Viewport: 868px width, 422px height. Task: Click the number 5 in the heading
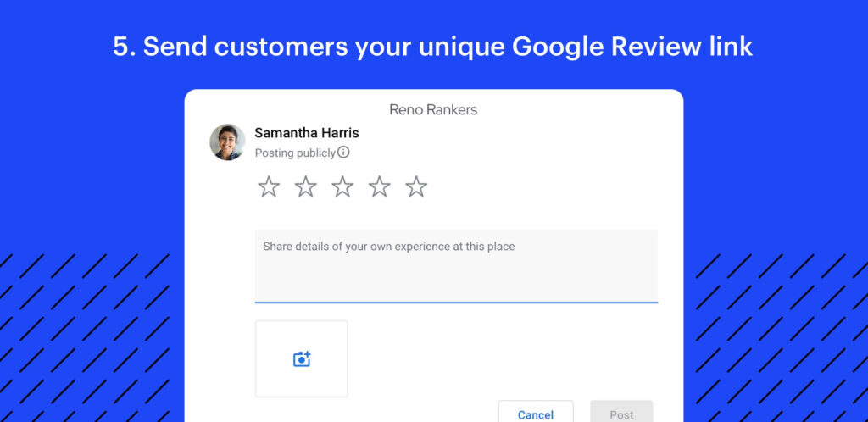tap(121, 47)
